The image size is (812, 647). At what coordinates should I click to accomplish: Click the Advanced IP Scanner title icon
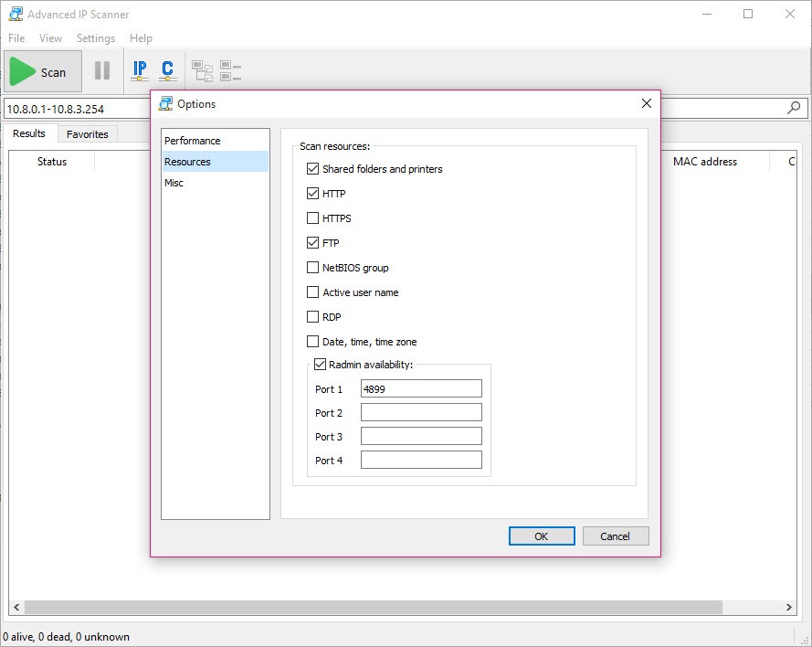(16, 14)
